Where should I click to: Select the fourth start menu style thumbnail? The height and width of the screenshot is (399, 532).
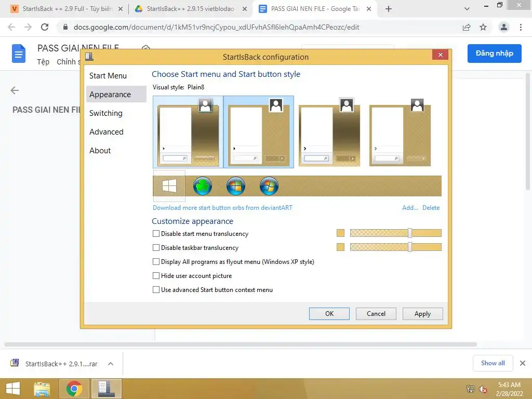[x=400, y=131]
